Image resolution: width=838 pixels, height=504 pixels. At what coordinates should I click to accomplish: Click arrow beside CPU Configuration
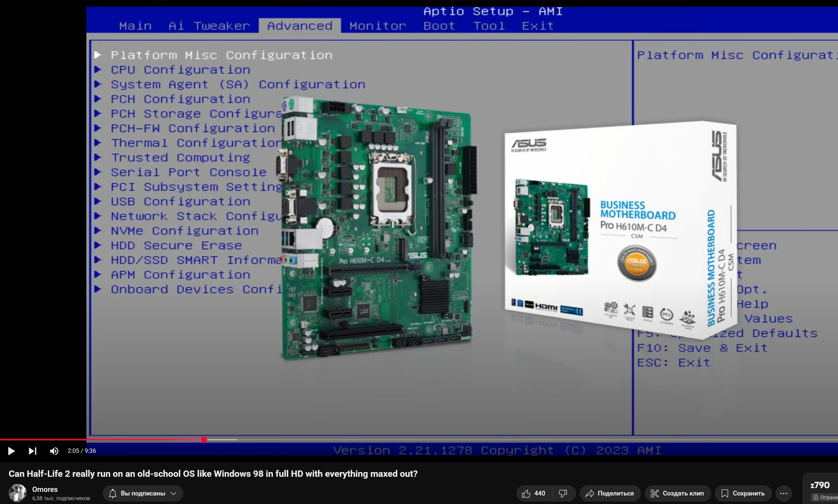[x=98, y=69]
